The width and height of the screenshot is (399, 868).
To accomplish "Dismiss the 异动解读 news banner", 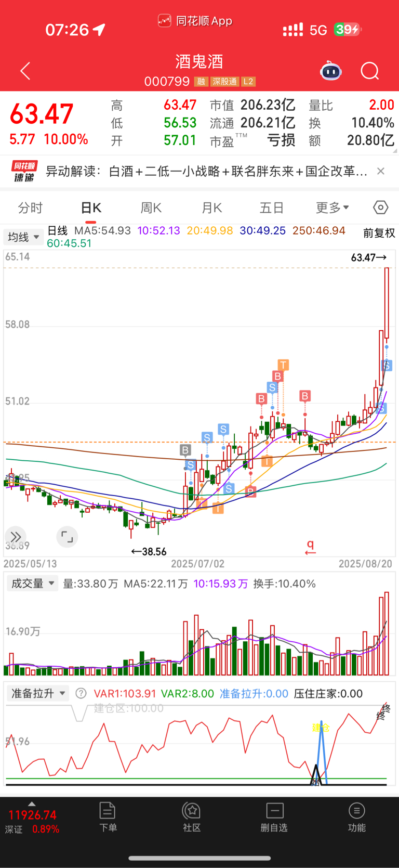I will tap(381, 171).
